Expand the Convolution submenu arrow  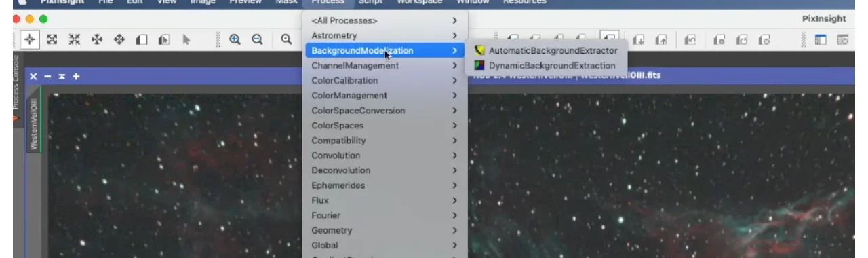[x=454, y=155]
